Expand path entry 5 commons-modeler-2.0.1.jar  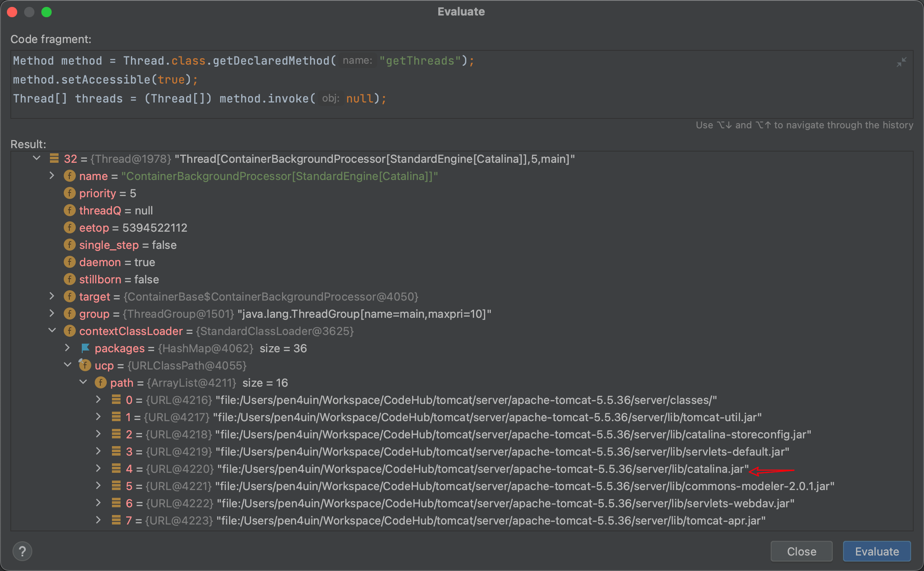click(99, 485)
